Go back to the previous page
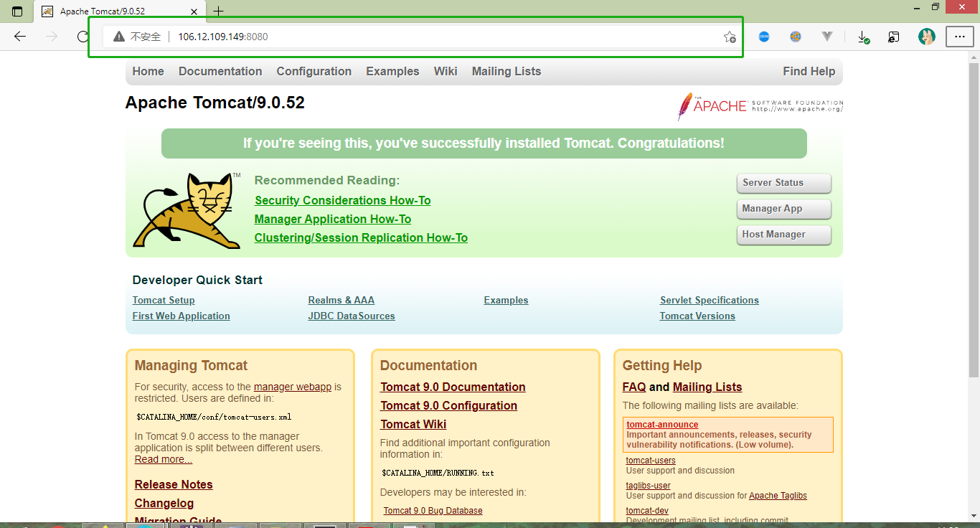Viewport: 980px width, 528px height. tap(20, 37)
